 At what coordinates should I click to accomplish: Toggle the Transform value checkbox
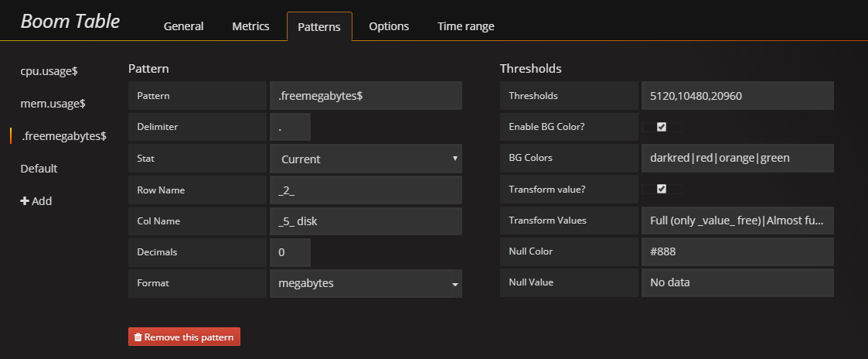pyautogui.click(x=661, y=189)
